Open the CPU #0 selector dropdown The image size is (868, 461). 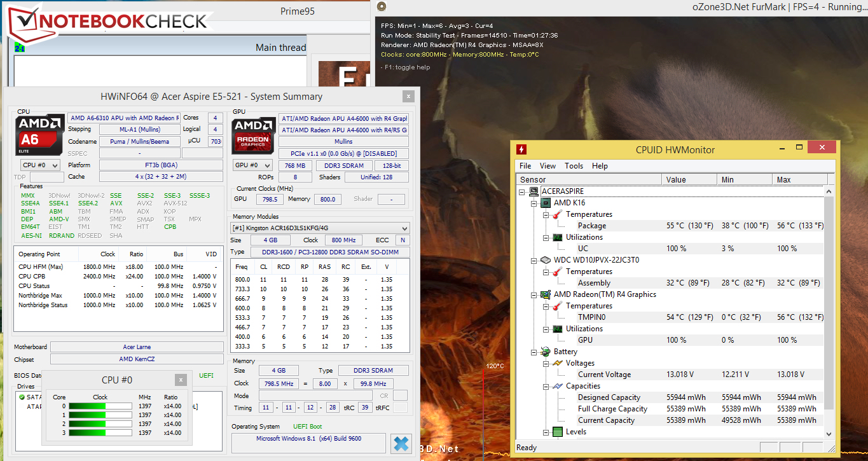(39, 165)
